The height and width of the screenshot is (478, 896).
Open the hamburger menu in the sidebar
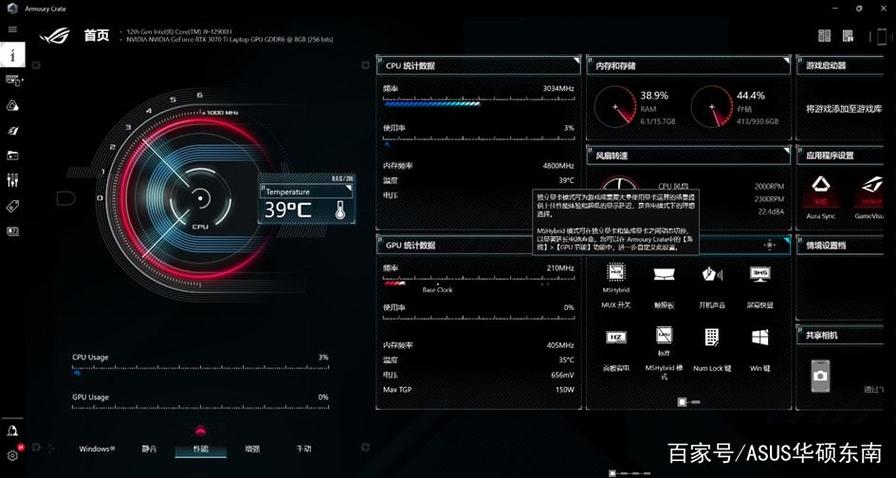pyautogui.click(x=13, y=29)
